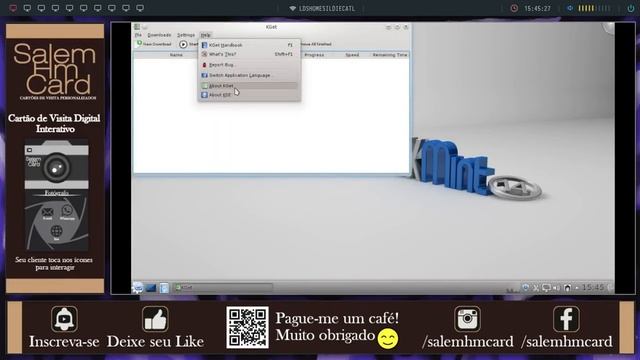Viewport: 640px width, 360px height.
Task: Select the KGet task in taskbar
Action: 223,288
